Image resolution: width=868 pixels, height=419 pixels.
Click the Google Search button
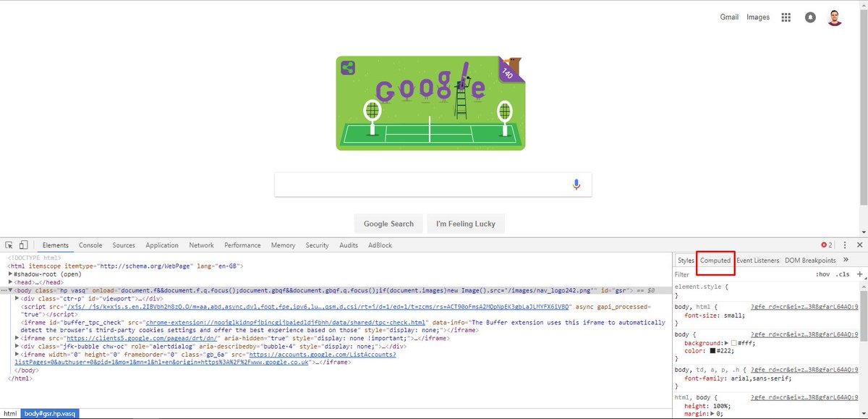(388, 224)
